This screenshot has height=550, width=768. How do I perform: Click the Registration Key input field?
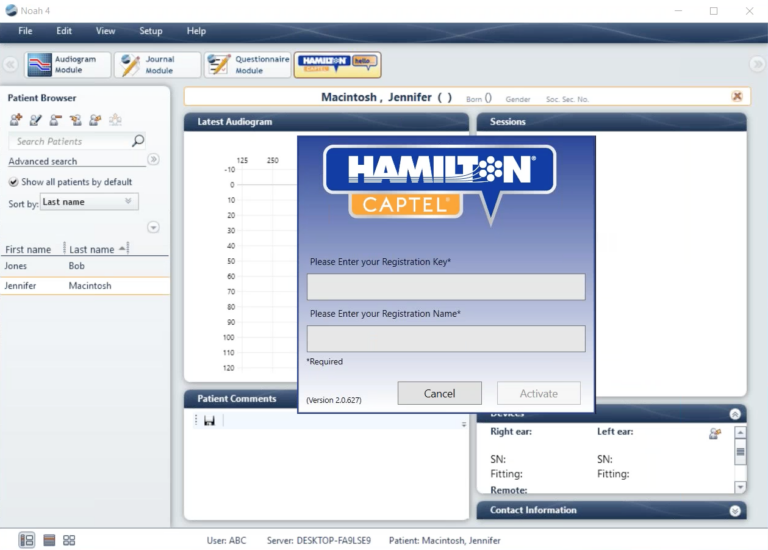tap(445, 287)
